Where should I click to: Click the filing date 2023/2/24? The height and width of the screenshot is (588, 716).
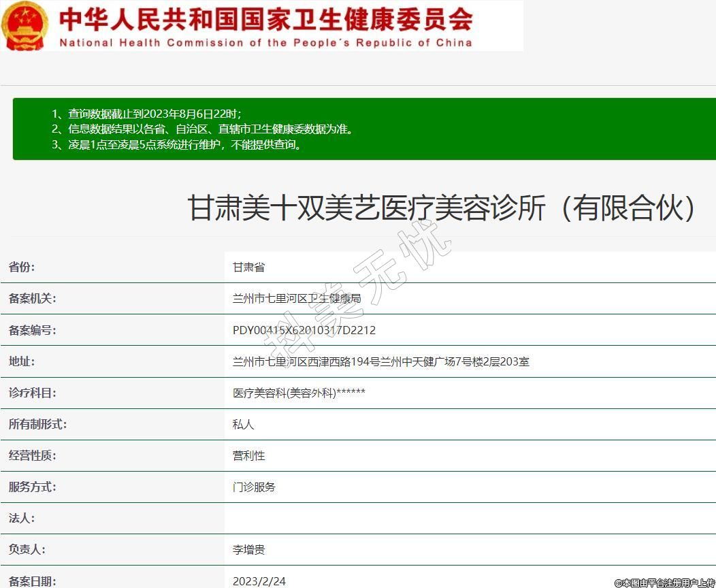pos(259,581)
